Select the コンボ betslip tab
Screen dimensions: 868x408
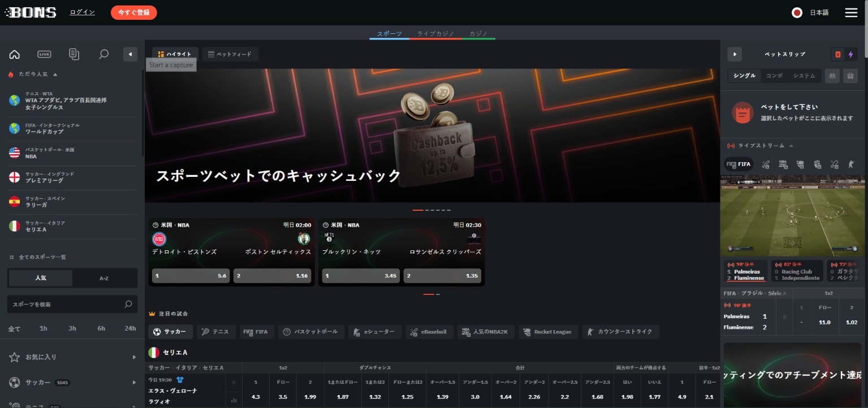774,76
